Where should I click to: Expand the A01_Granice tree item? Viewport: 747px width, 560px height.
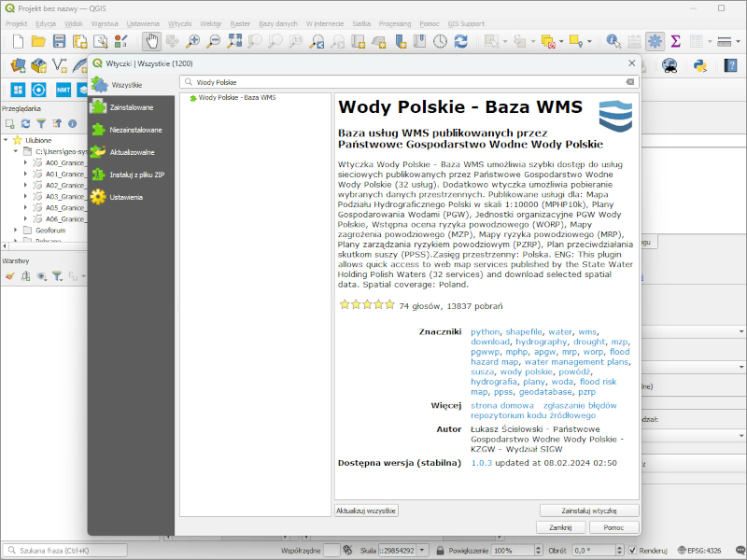(x=25, y=174)
